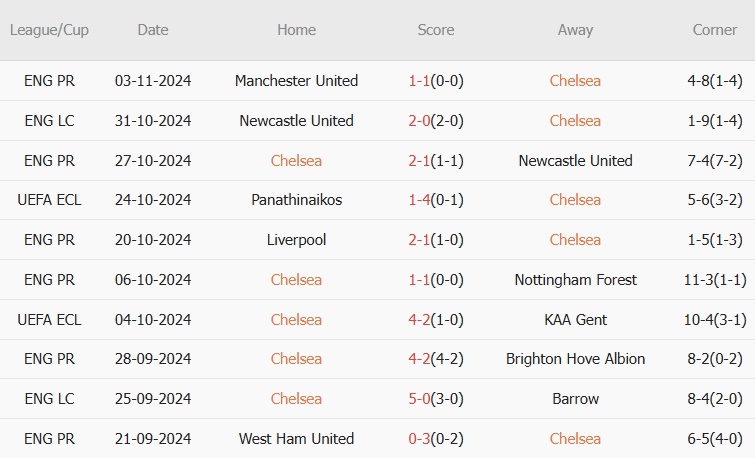Click Liverpool team name
Viewport: 755px width, 458px height.
click(296, 240)
